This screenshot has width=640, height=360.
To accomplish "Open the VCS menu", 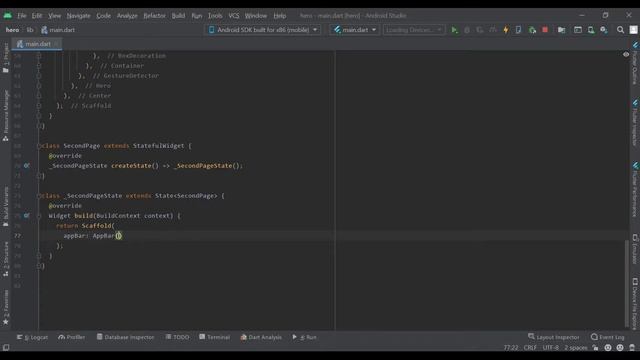I will click(233, 16).
